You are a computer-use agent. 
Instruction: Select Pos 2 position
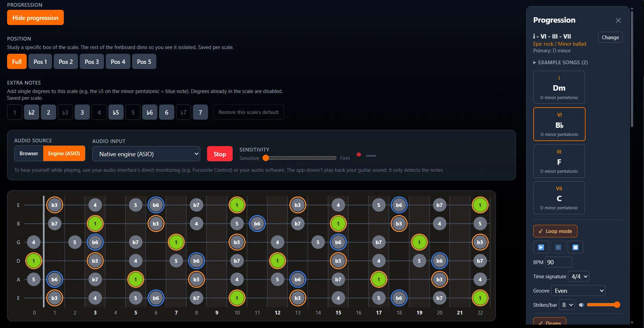coord(66,62)
